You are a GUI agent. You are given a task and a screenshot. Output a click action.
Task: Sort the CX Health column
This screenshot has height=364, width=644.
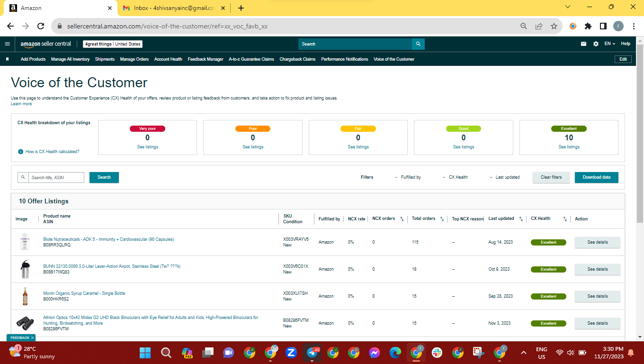pyautogui.click(x=565, y=219)
